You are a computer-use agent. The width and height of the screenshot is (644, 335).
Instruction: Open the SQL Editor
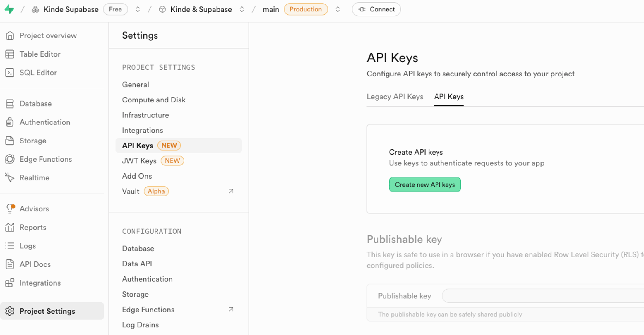pyautogui.click(x=38, y=72)
